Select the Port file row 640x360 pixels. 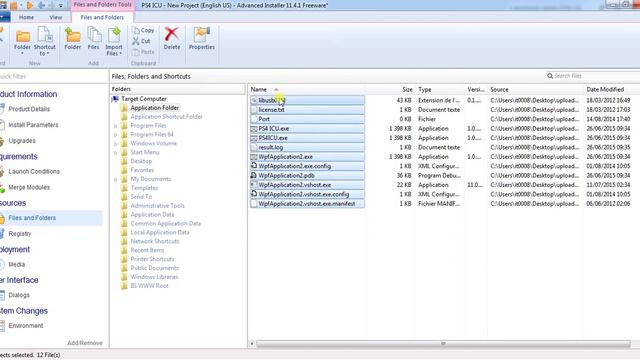tap(307, 119)
